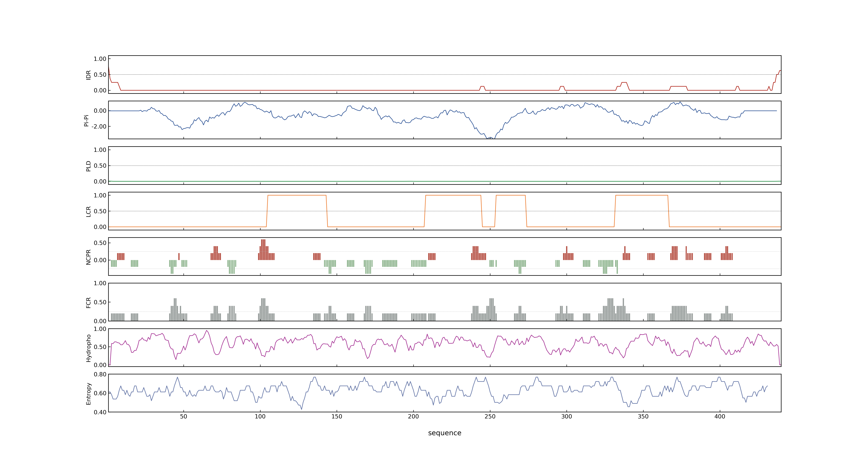Image resolution: width=868 pixels, height=463 pixels.
Task: Click the Entropy y-axis label
Action: 88,393
